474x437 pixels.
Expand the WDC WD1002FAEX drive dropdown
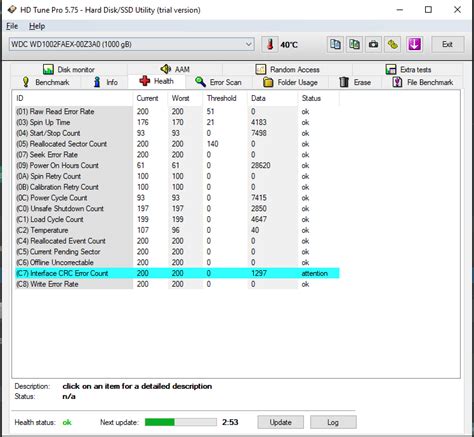click(x=248, y=44)
